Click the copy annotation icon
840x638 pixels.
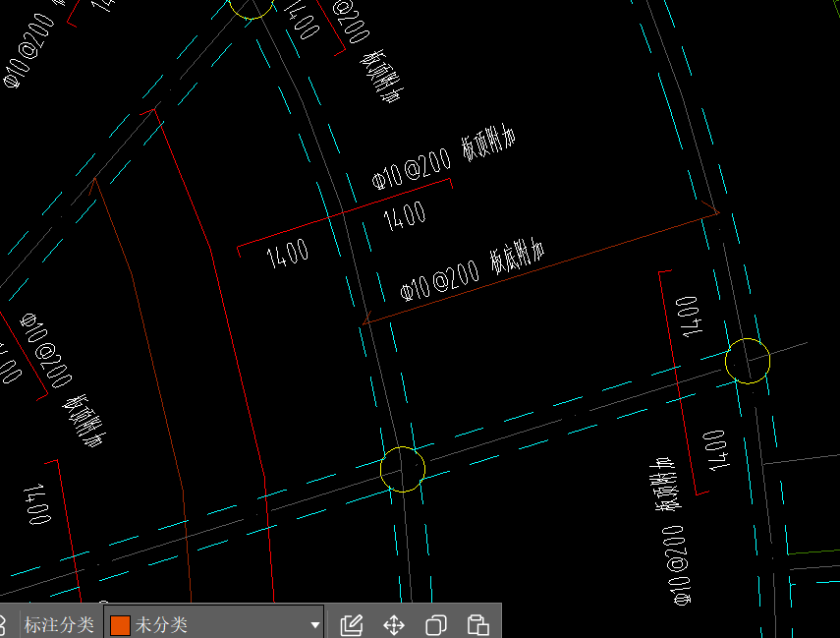tap(436, 625)
